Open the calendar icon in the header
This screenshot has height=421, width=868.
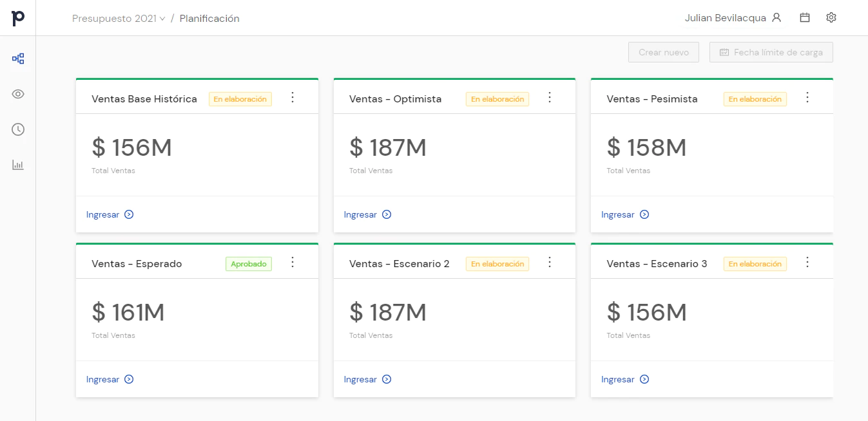click(x=805, y=18)
